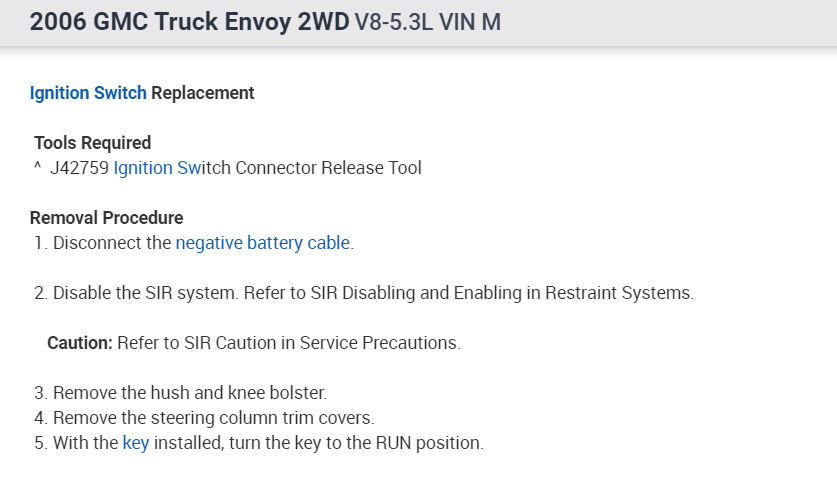Select the V8-5.3L VIN M engine label
Viewport: 837px width, 483px height.
pyautogui.click(x=428, y=22)
